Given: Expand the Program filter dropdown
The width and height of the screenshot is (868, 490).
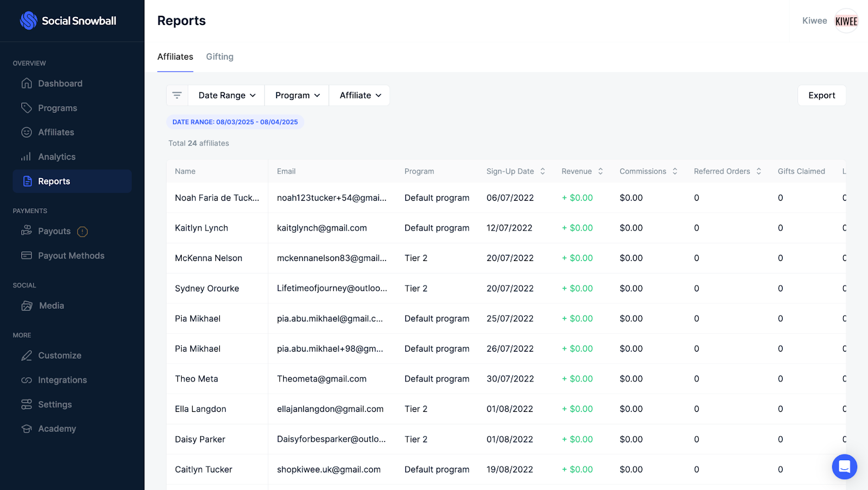Looking at the screenshot, I should (x=296, y=95).
